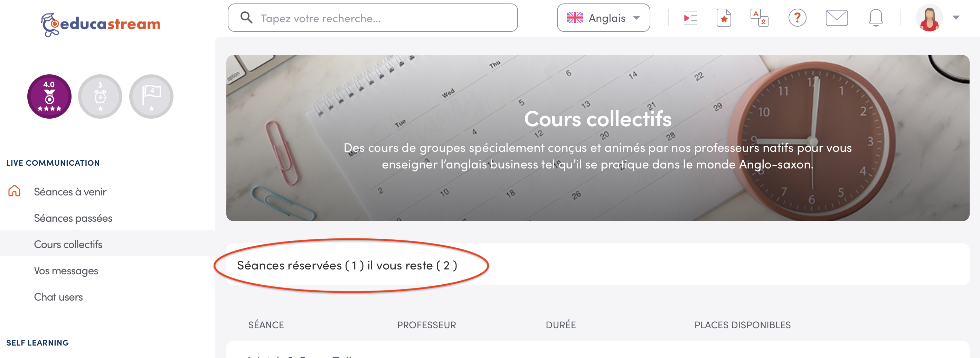The width and height of the screenshot is (980, 358).
Task: Go to Séances passées
Action: [x=73, y=218]
